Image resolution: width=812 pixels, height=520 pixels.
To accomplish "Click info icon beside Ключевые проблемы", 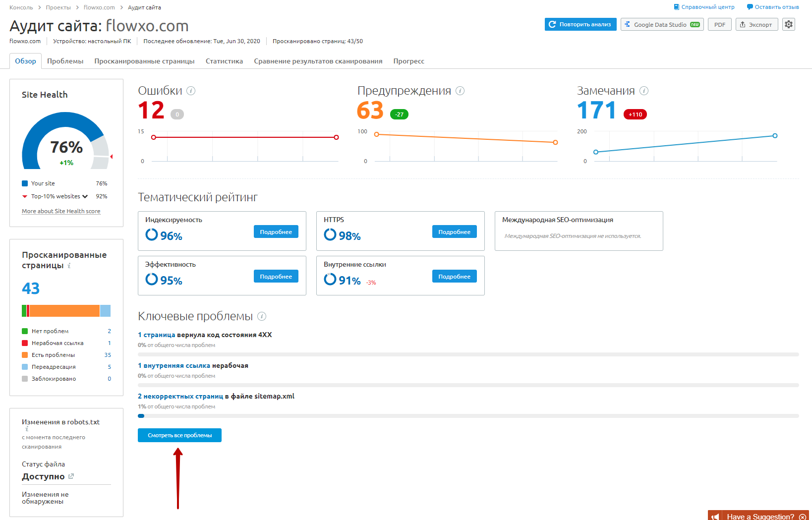I will [262, 316].
